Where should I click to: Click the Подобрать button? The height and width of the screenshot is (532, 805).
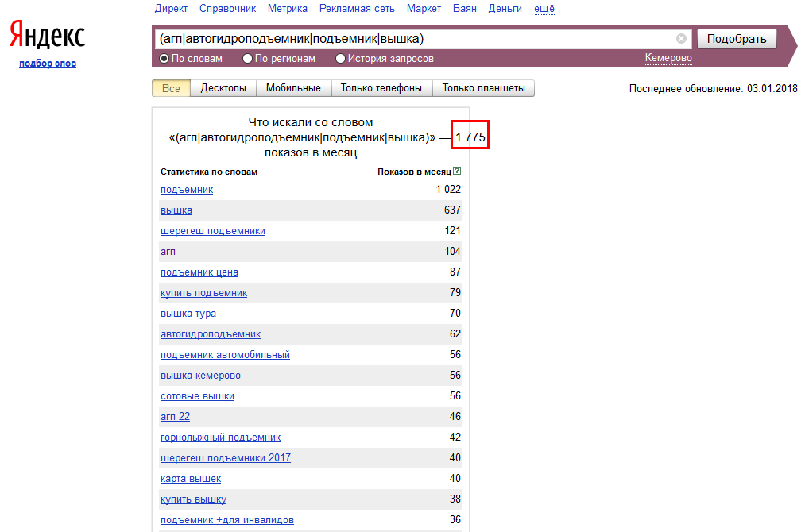[737, 39]
